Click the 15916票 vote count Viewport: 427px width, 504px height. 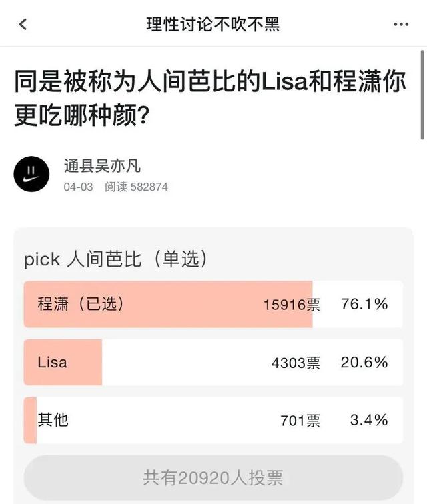coord(292,305)
